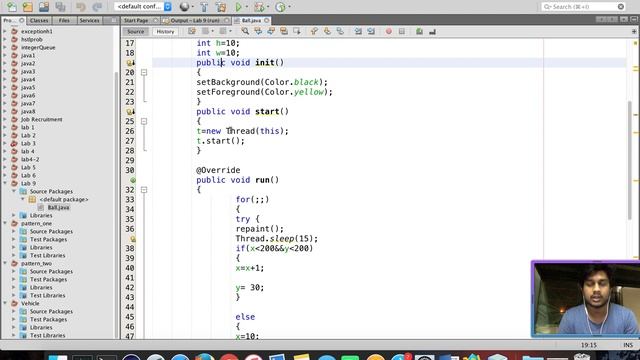Expand the exceptionh1 project node

pyautogui.click(x=5, y=31)
